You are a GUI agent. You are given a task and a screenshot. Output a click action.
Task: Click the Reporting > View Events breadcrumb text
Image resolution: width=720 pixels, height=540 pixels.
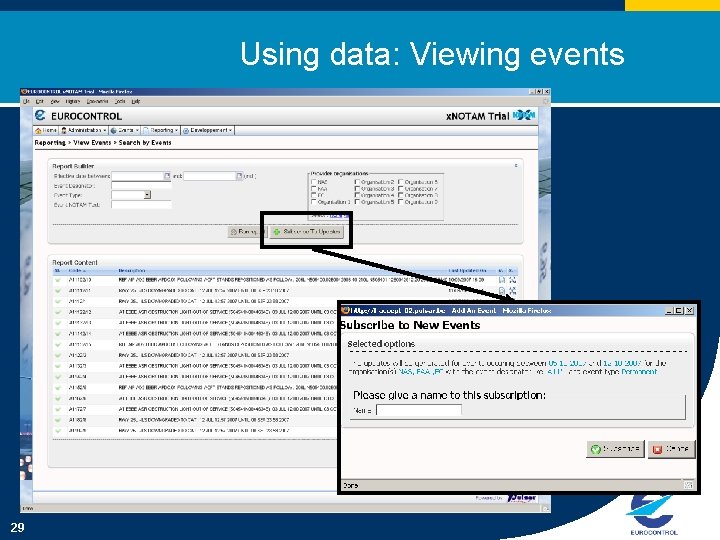(x=73, y=143)
